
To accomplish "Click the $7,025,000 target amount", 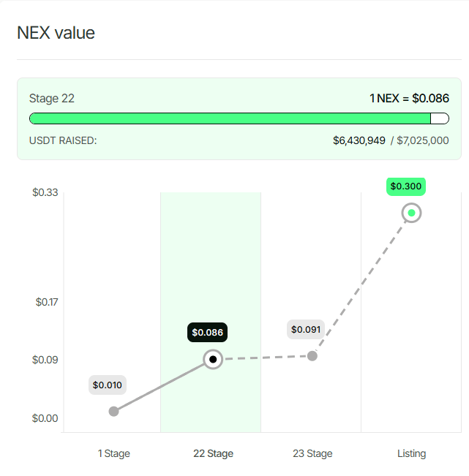I will point(422,140).
